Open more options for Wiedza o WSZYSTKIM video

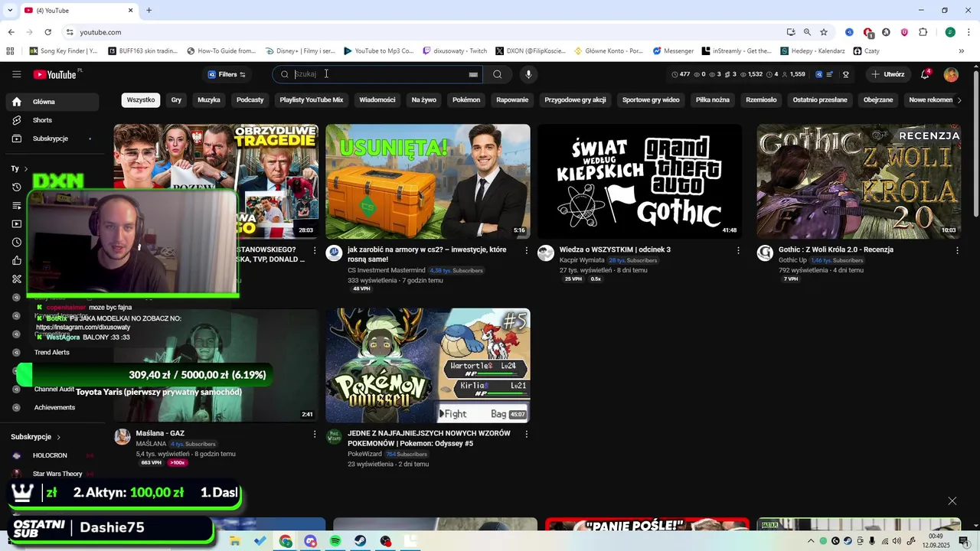[x=738, y=250]
